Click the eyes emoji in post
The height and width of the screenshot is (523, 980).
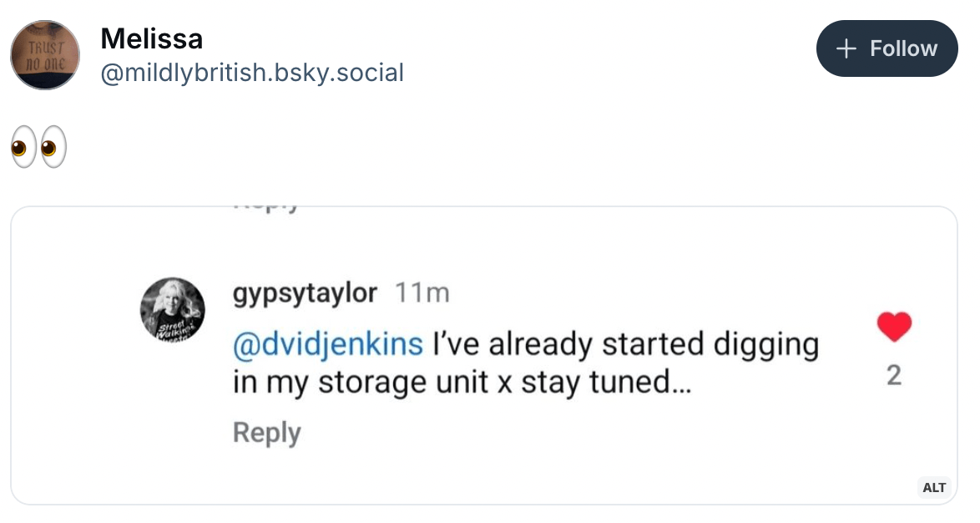click(38, 148)
